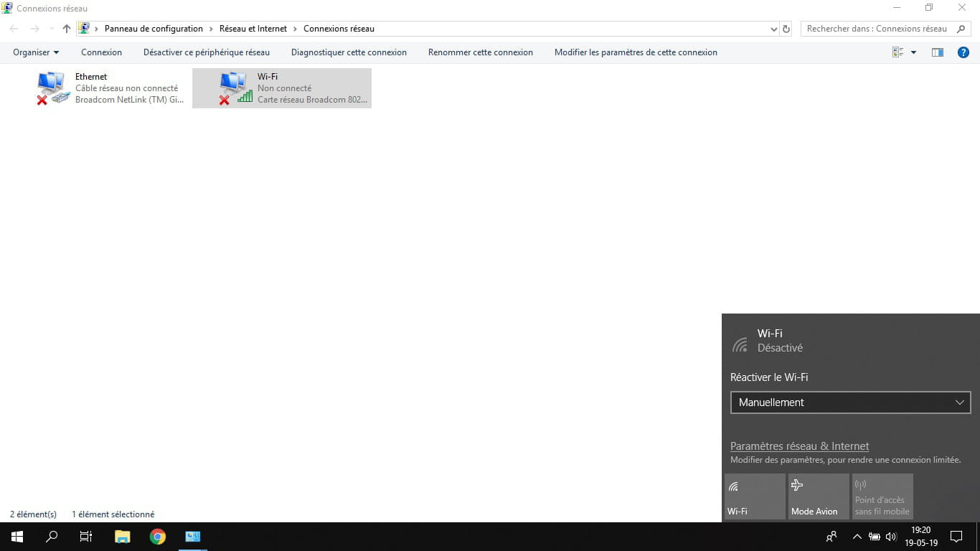
Task: Go up one folder level arrow
Action: pos(67,29)
